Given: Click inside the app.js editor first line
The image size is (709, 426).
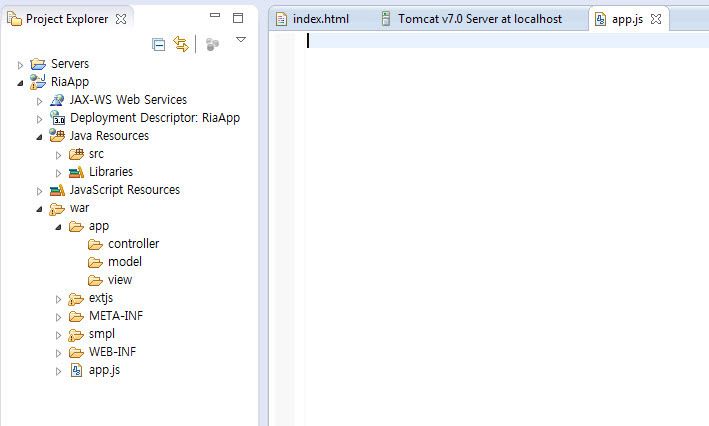Looking at the screenshot, I should tap(506, 41).
